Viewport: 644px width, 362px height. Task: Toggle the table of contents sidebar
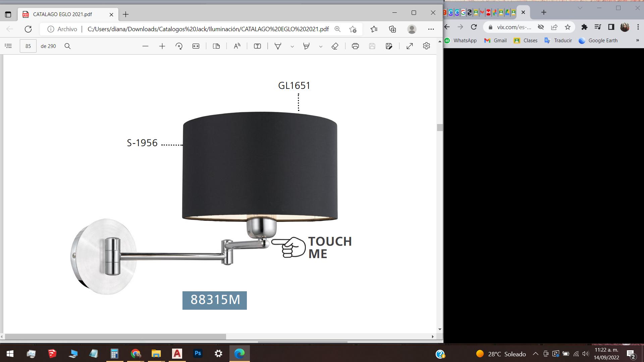click(8, 46)
